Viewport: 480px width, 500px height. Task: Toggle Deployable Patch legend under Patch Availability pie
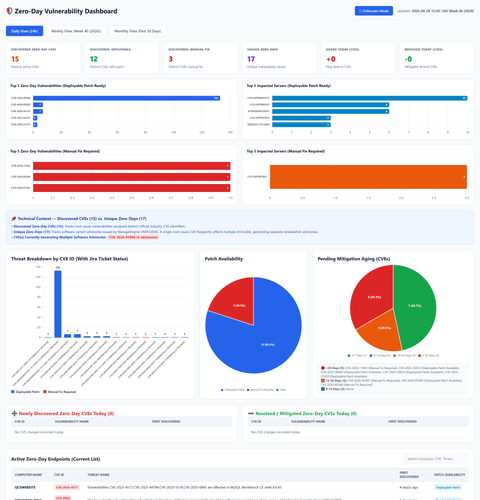click(x=233, y=390)
